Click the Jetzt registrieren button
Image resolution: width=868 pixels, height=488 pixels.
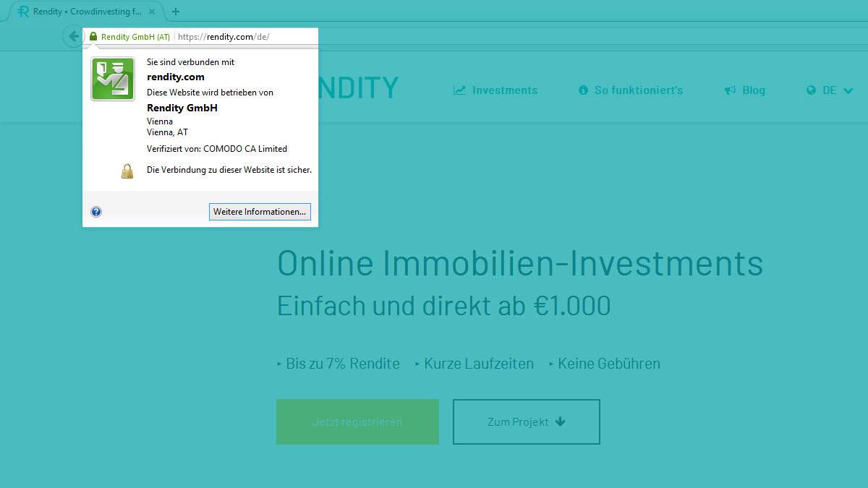tap(357, 421)
